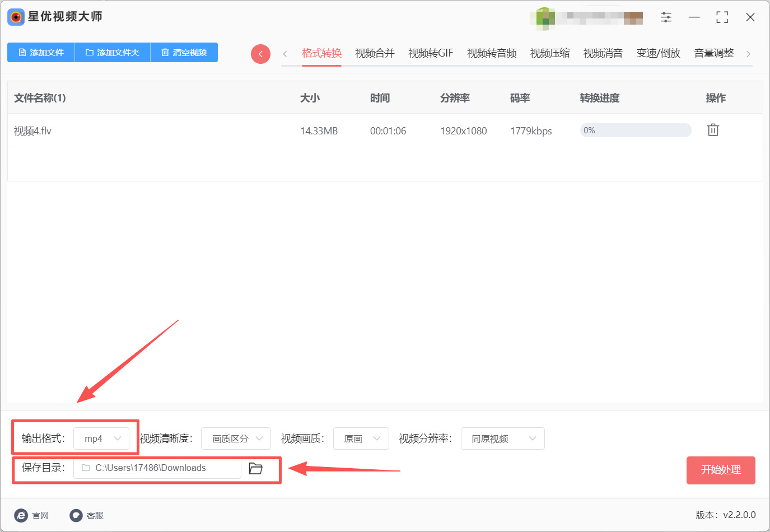
Task: Select the 视频4.flv file name
Action: (32, 131)
